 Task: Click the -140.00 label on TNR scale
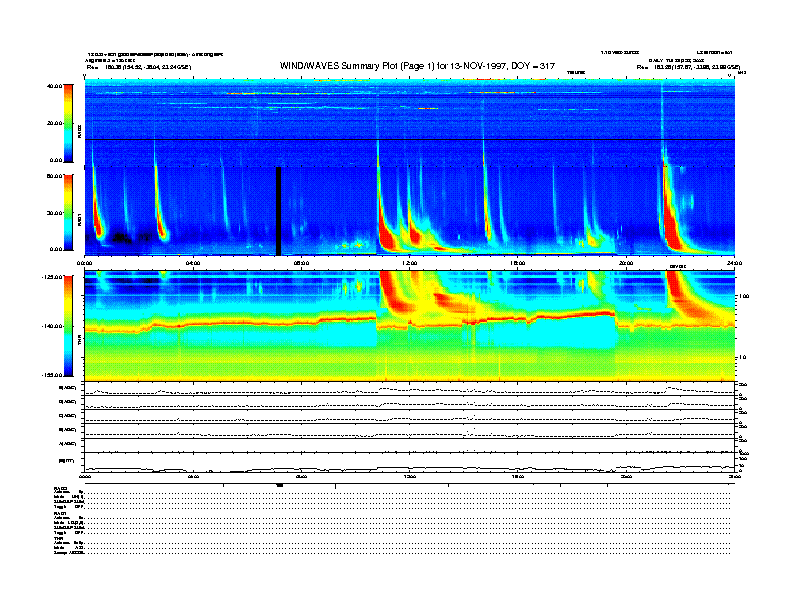pos(52,326)
